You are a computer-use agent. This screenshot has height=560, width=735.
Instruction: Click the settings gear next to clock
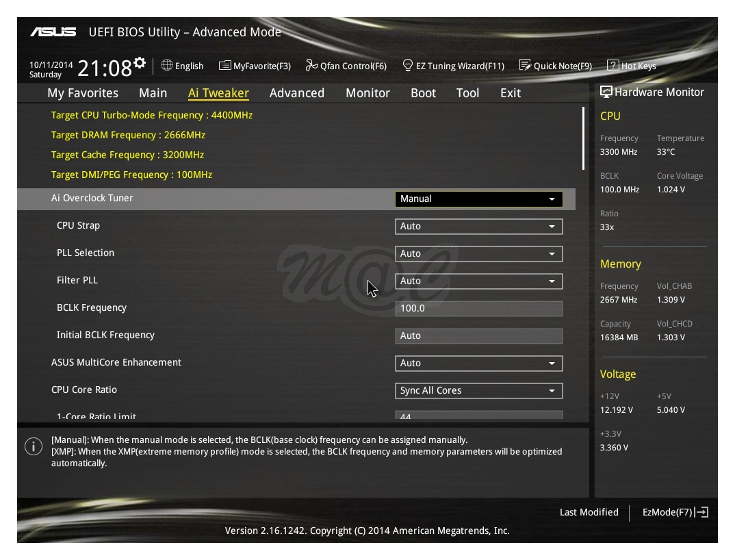pyautogui.click(x=139, y=63)
